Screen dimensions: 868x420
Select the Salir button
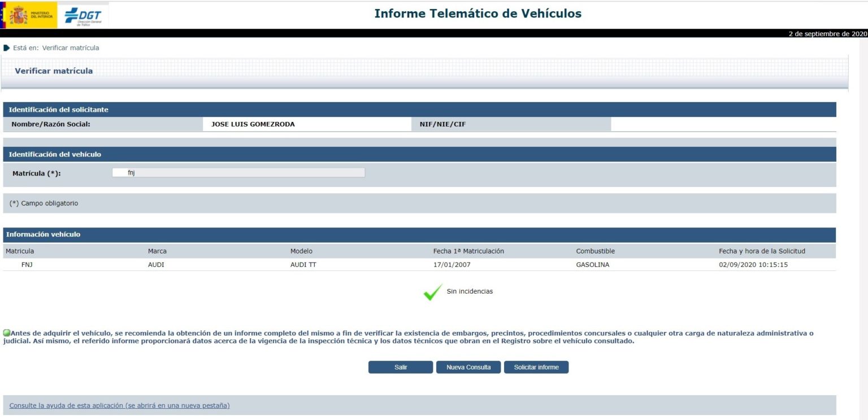(401, 367)
